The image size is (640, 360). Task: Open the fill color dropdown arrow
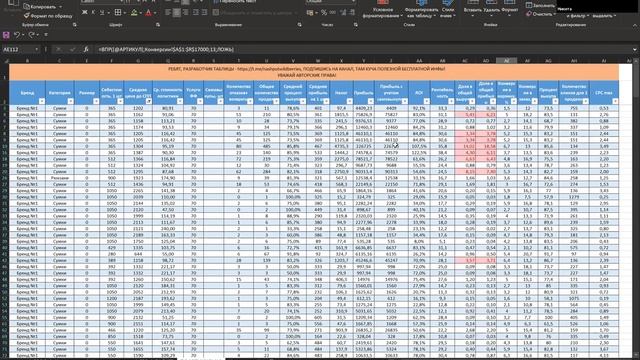click(141, 13)
